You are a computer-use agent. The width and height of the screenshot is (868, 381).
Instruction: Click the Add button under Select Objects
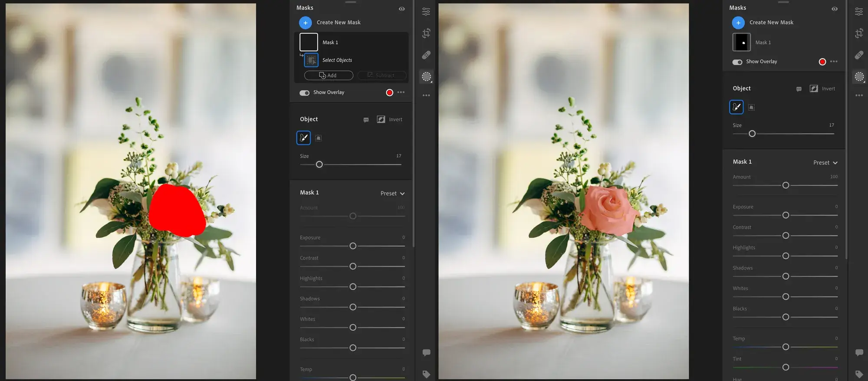[329, 76]
